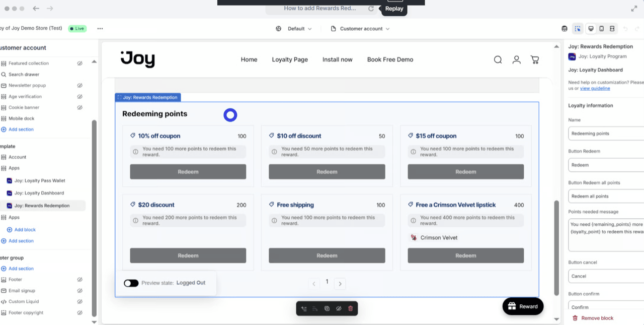Click the move block down icon in floating toolbar
Image resolution: width=644 pixels, height=325 pixels.
(x=315, y=308)
